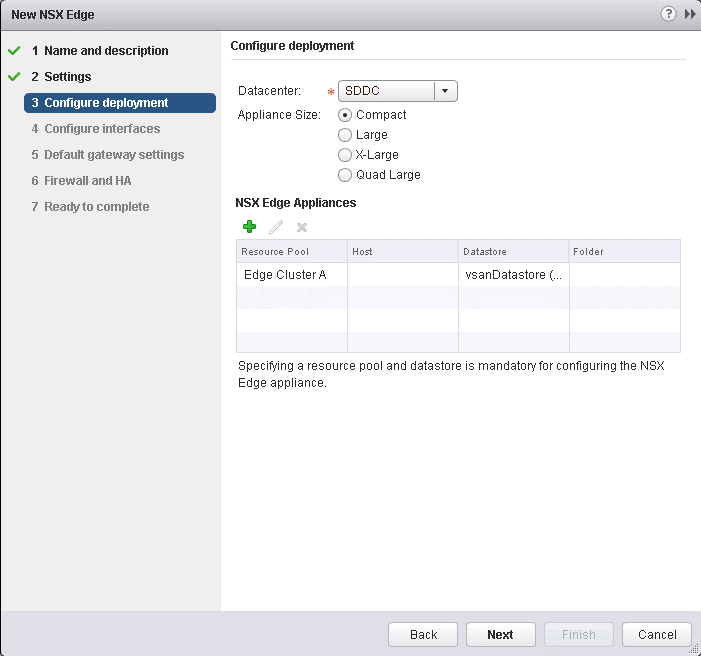Choose the X-Large appliance size option
This screenshot has width=701, height=656.
(346, 155)
